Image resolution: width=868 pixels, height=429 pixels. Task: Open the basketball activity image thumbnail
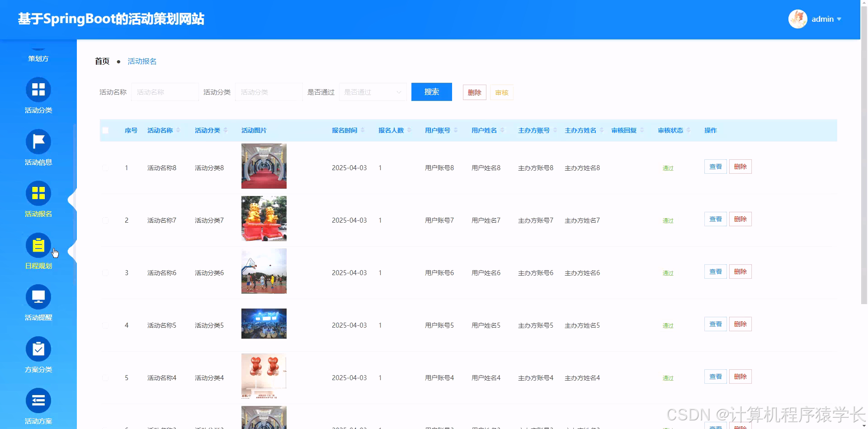[x=264, y=271]
